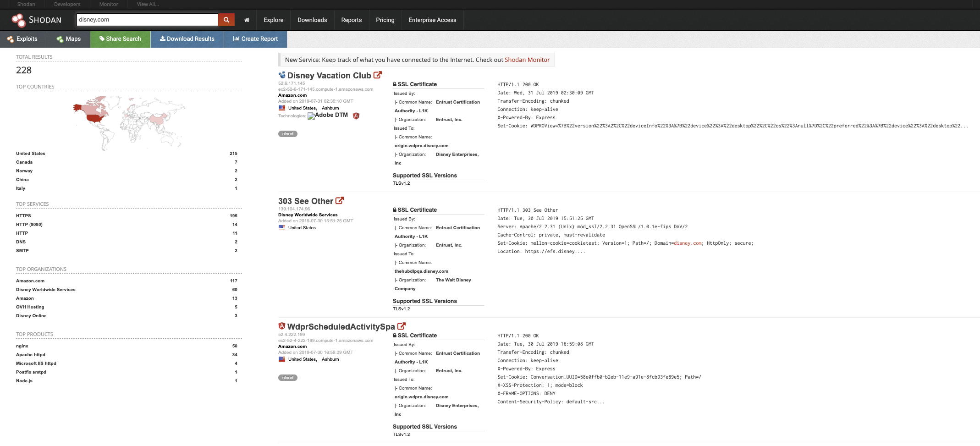Viewport: 980px width, 446px height.
Task: Open the Exploits tab
Action: [22, 39]
